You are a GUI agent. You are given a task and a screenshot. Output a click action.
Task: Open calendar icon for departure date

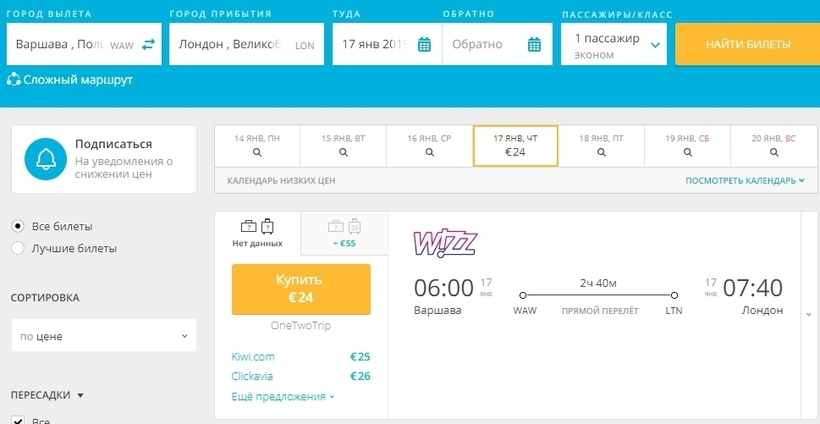pyautogui.click(x=424, y=45)
